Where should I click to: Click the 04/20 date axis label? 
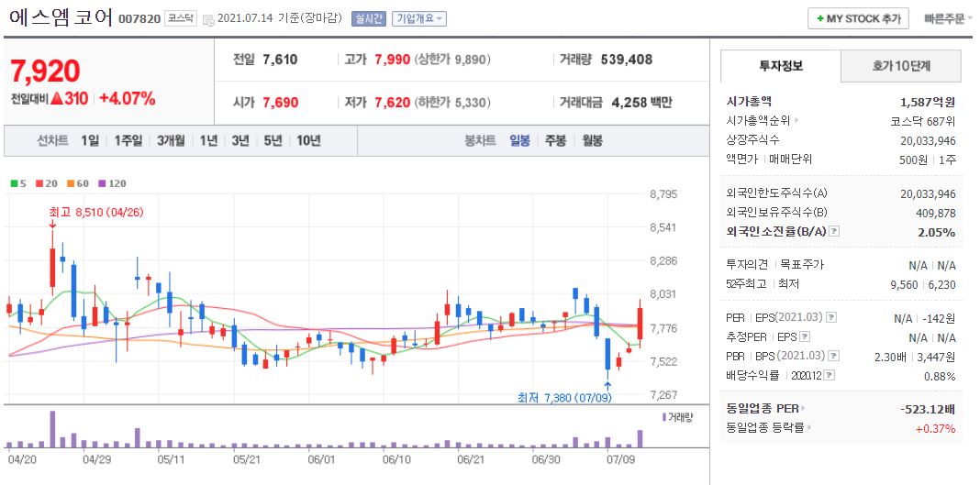22,460
